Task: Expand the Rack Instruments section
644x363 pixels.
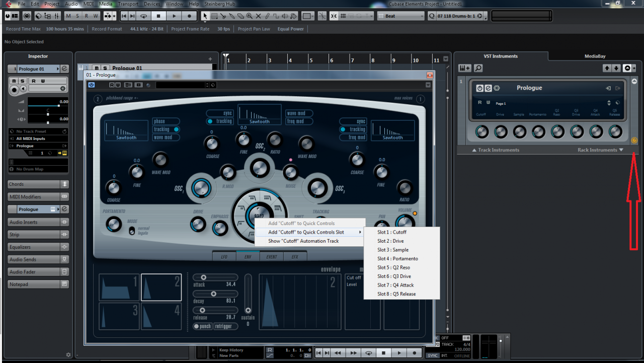Action: click(600, 150)
